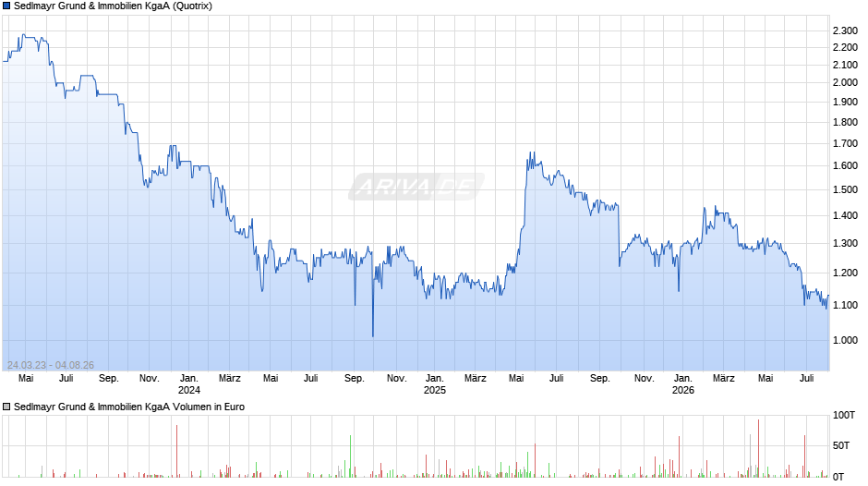This screenshot has height=486, width=868.
Task: Click the 'Jan. 2025' time axis label
Action: coord(435,384)
